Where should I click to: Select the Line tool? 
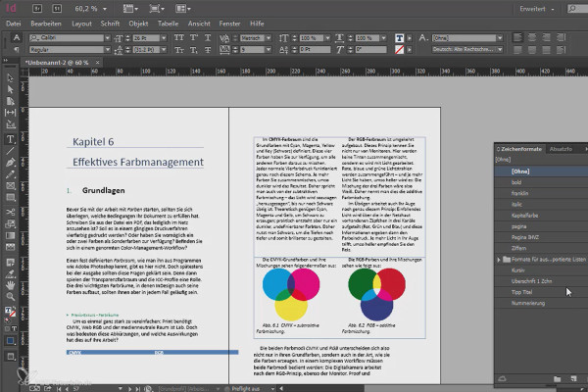click(x=10, y=151)
